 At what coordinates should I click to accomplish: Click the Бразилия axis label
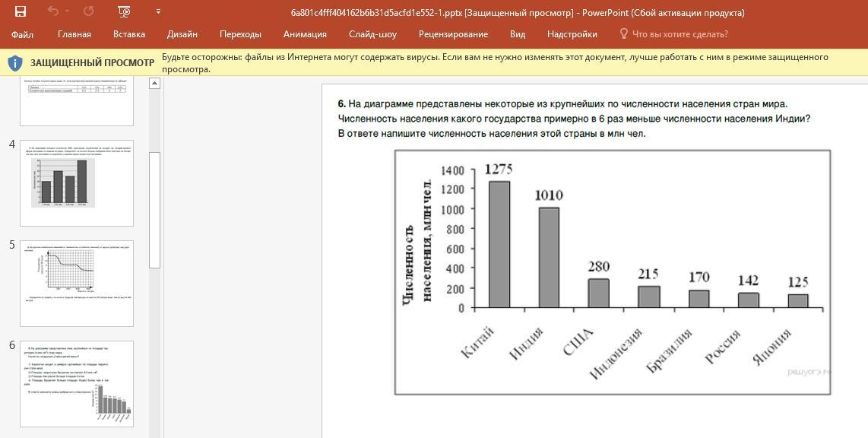[x=669, y=351]
